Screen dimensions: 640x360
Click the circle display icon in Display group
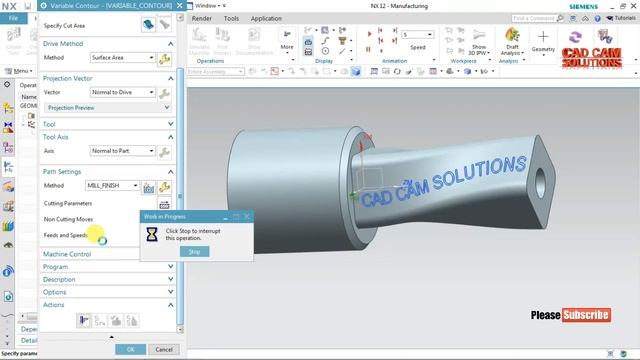325,51
